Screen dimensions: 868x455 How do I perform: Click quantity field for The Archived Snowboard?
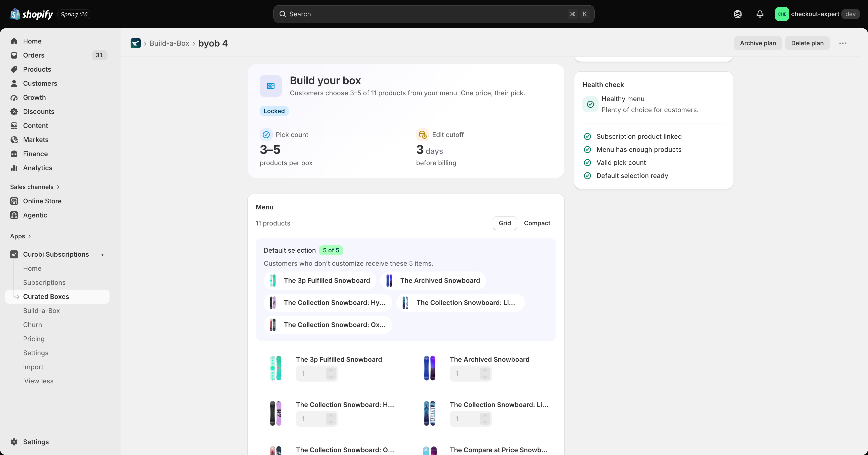click(x=471, y=373)
